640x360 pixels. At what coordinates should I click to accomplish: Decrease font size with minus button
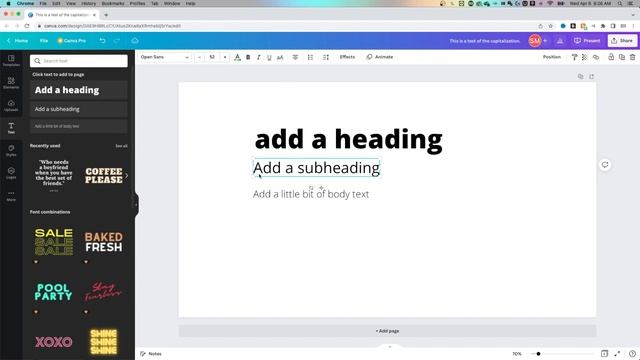point(199,57)
